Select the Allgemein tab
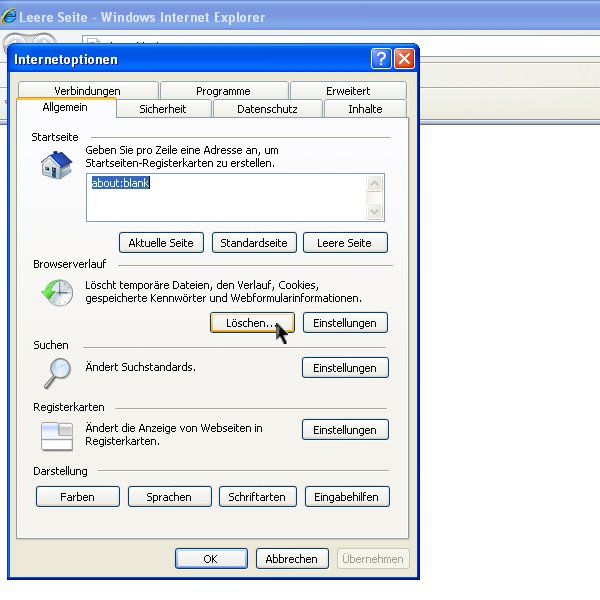 point(65,108)
